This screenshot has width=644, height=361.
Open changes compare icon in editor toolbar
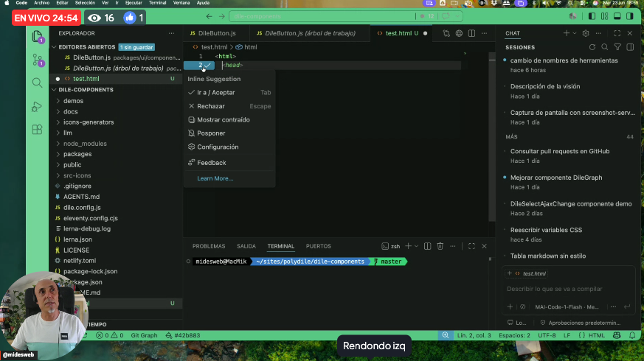(x=446, y=33)
